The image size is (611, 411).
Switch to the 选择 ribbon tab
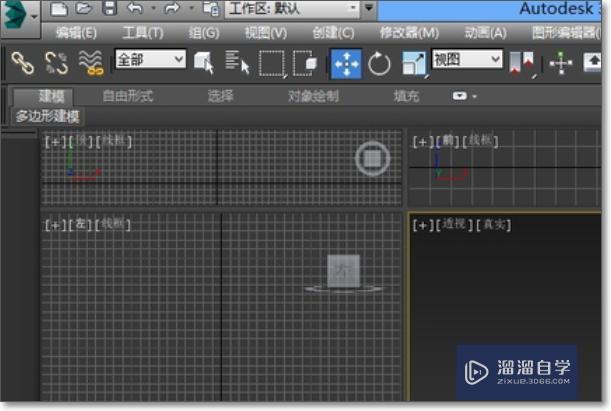(x=220, y=96)
